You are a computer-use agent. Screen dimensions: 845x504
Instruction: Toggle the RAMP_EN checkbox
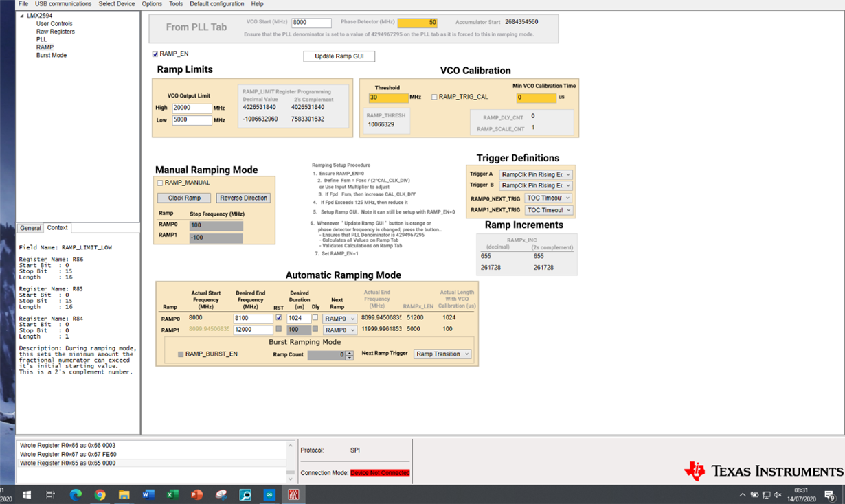point(156,54)
